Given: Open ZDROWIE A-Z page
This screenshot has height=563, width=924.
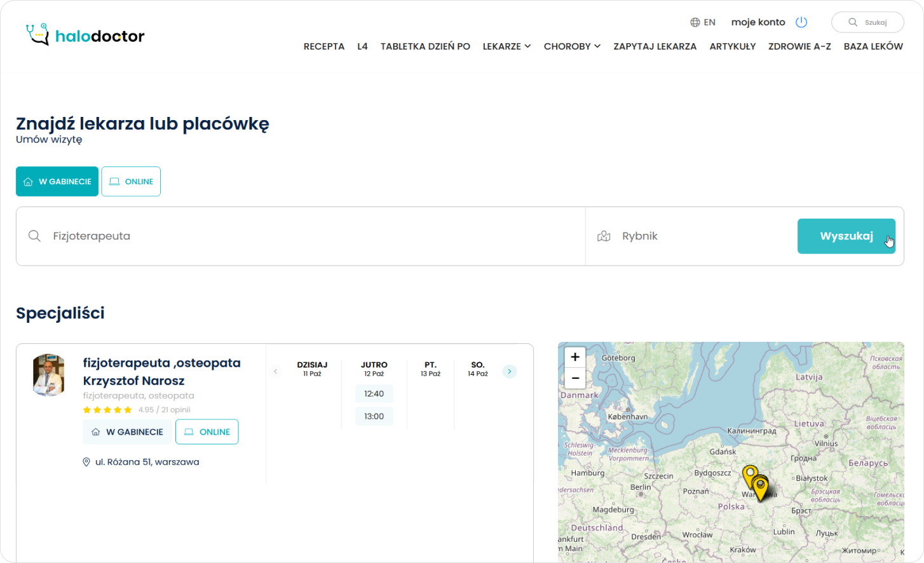Looking at the screenshot, I should pos(799,46).
